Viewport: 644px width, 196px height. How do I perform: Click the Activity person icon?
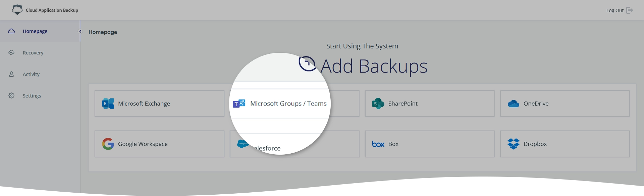[x=11, y=74]
